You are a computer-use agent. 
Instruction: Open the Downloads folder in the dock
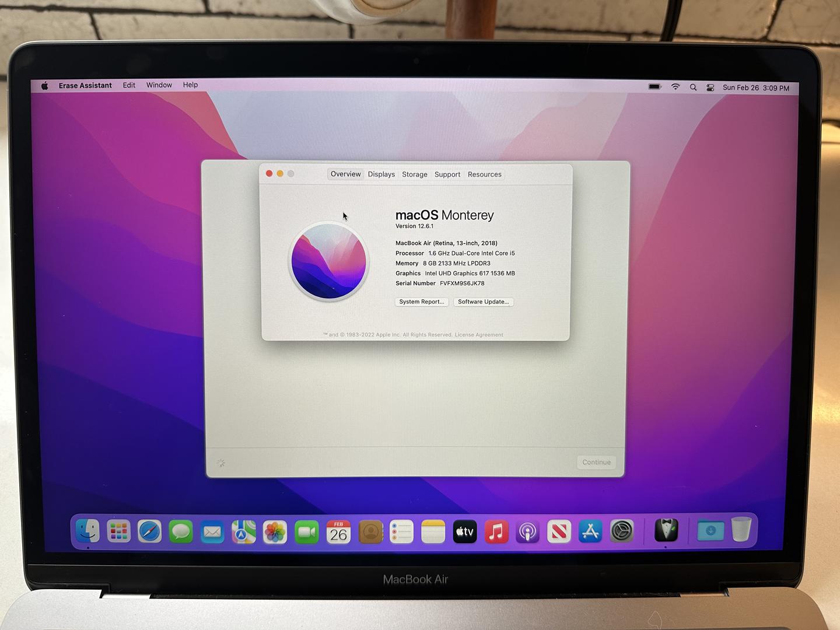pyautogui.click(x=710, y=530)
